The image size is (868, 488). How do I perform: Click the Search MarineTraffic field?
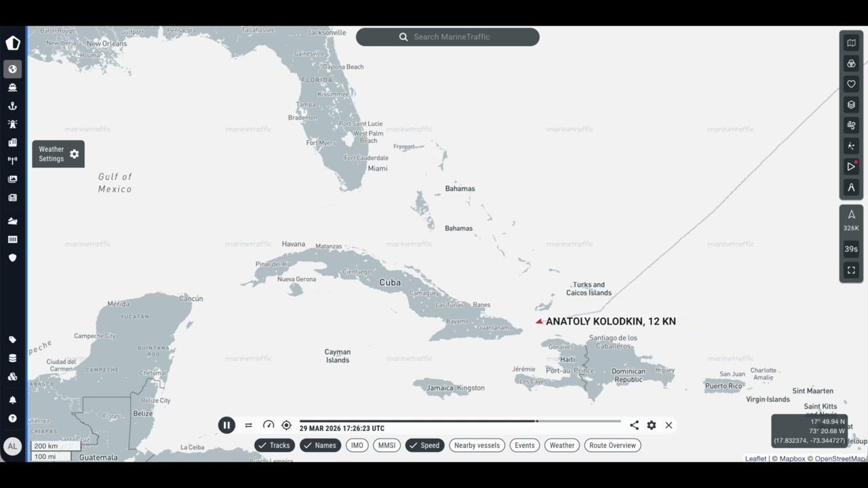(448, 37)
